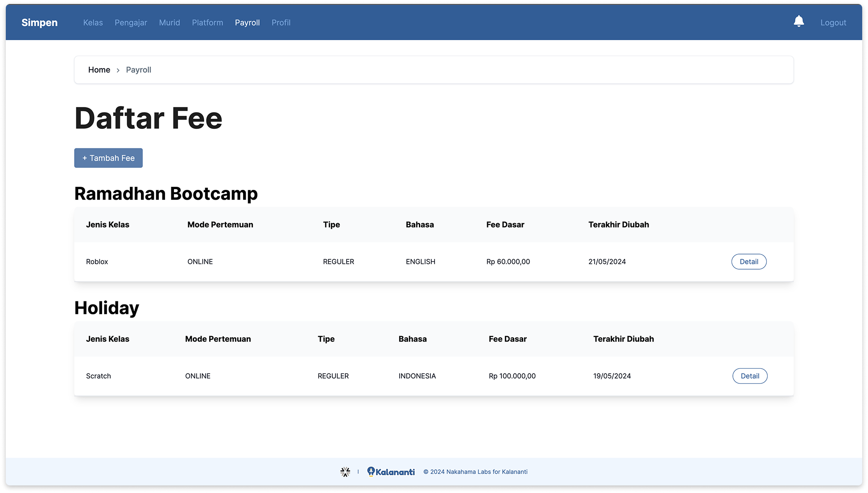Open the Kelas menu item

pyautogui.click(x=93, y=23)
